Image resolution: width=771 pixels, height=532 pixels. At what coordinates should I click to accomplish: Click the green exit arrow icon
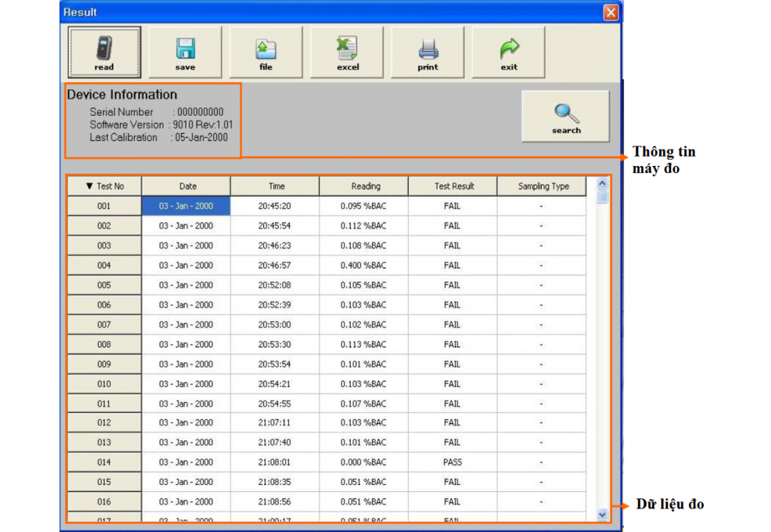[x=509, y=52]
